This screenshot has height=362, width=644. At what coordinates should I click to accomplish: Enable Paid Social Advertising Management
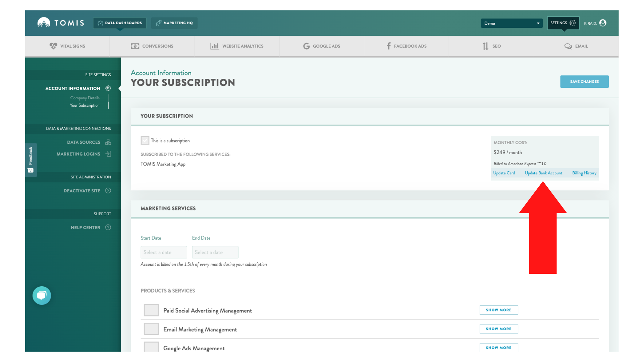coord(151,310)
